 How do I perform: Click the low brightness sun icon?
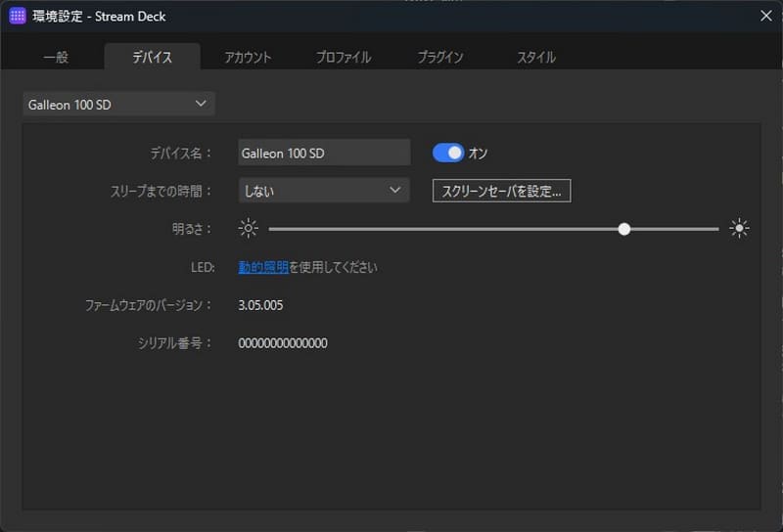[249, 229]
